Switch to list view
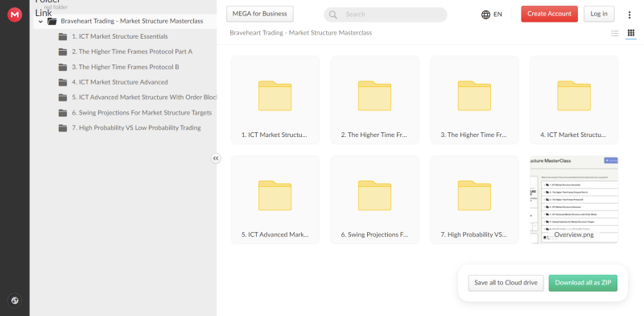Viewport: 644px width, 316px height. 614,33
